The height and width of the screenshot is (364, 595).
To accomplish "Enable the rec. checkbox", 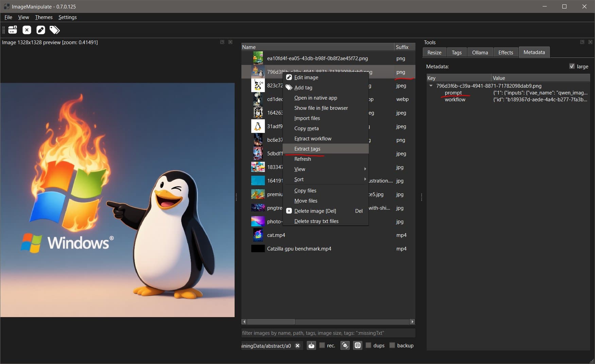I will (322, 345).
